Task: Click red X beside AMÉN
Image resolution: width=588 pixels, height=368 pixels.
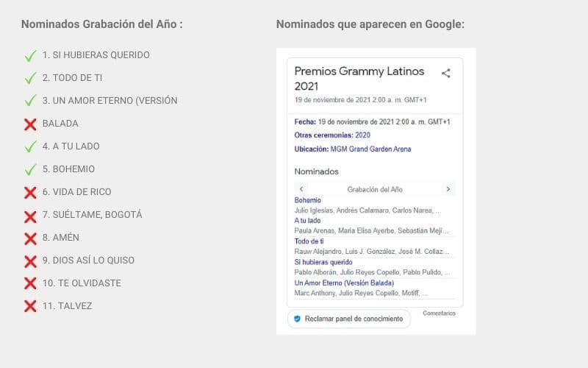Action: click(30, 238)
